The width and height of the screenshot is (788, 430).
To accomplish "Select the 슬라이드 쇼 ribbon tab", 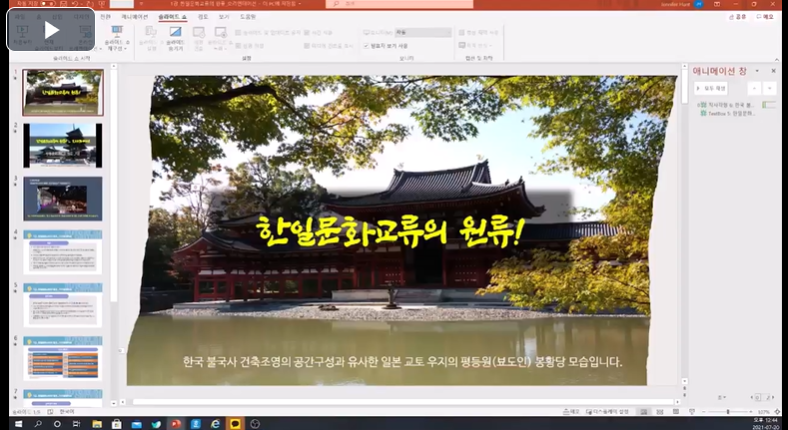I will (x=172, y=17).
